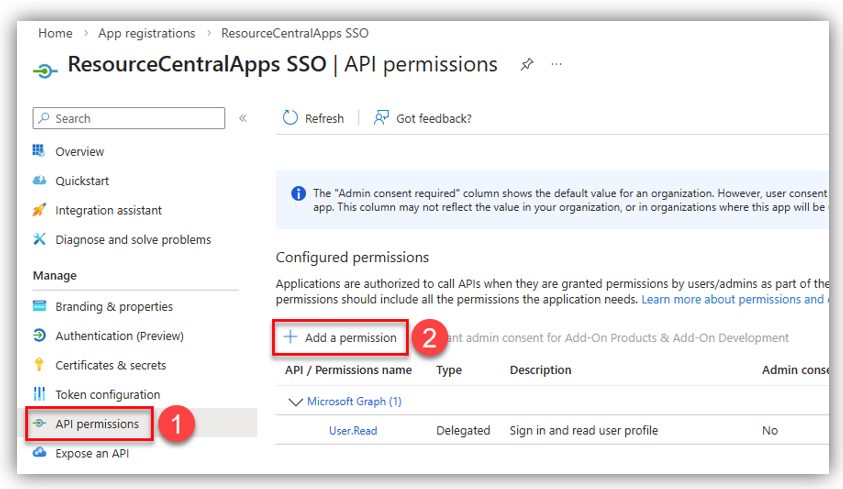The height and width of the screenshot is (489, 843).
Task: Open the more options ellipsis in the title
Action: pos(557,65)
